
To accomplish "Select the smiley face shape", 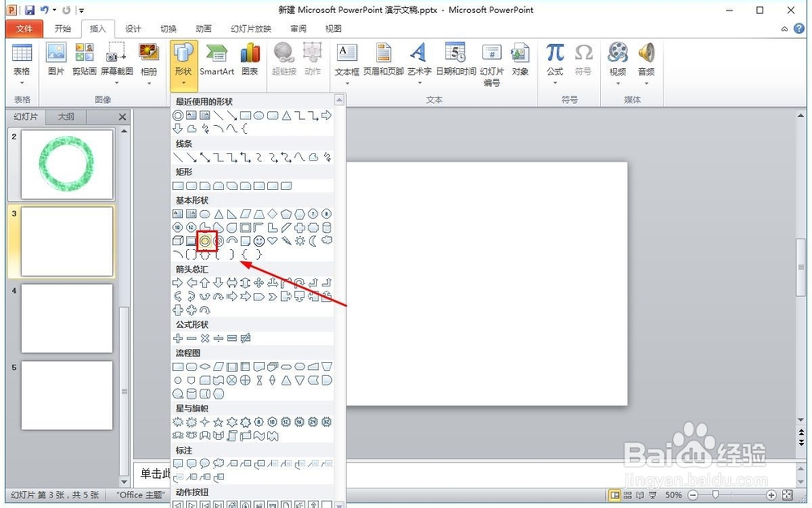I will 258,240.
